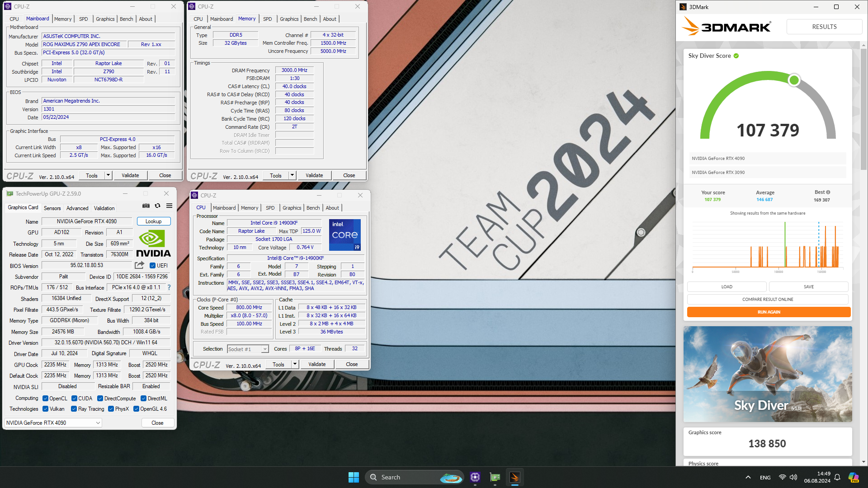Viewport: 868px width, 488px height.
Task: Open the notifications bell
Action: [837, 477]
